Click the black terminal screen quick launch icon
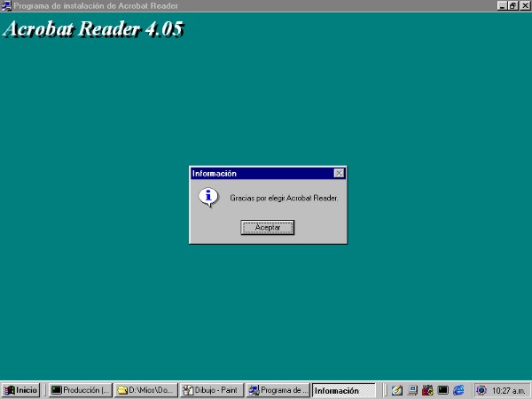The image size is (532, 399). (x=443, y=390)
